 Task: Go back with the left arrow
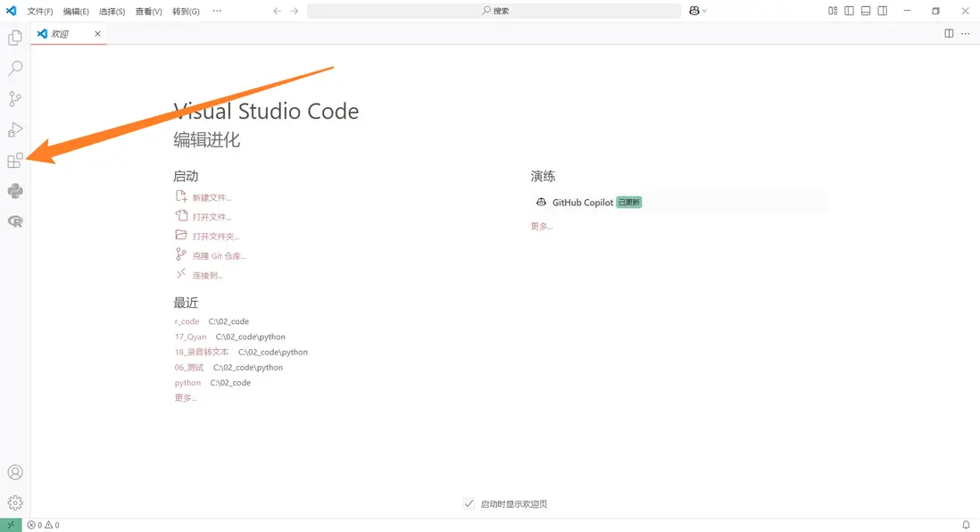pos(277,11)
